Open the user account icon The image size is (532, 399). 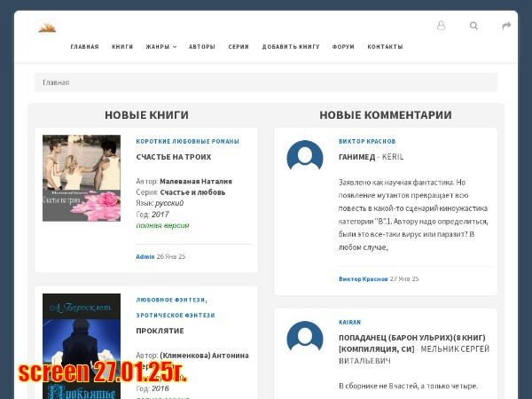tap(441, 26)
